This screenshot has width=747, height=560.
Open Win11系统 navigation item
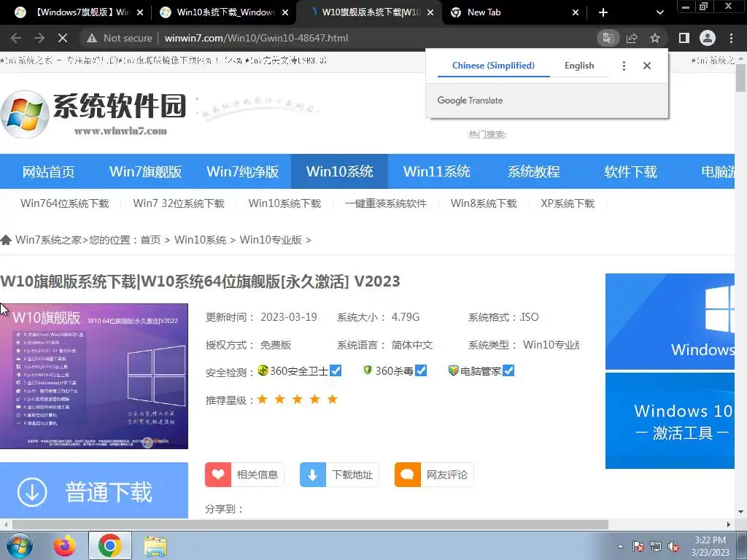click(x=437, y=171)
